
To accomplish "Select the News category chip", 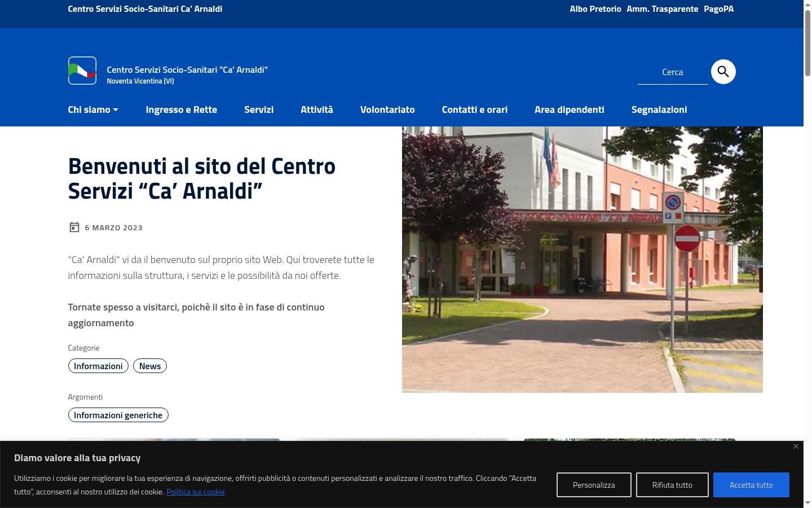I will point(150,366).
